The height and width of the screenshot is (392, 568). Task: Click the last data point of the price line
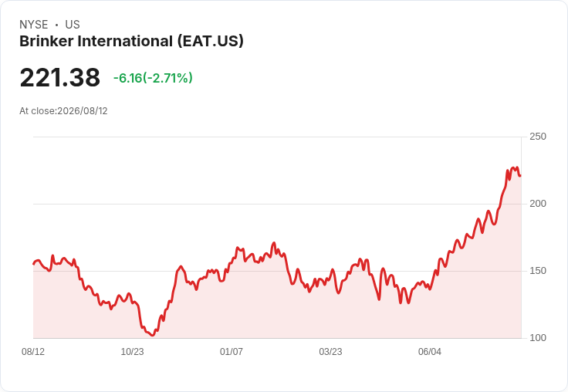520,176
